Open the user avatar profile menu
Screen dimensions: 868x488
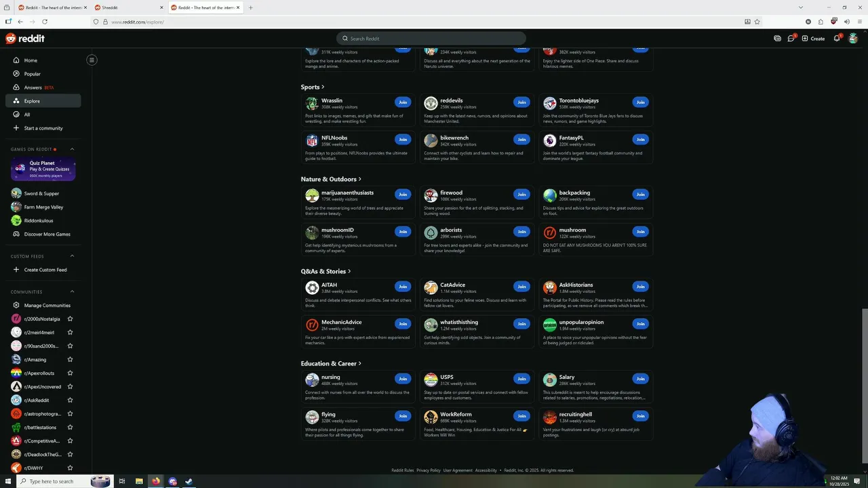tap(853, 39)
